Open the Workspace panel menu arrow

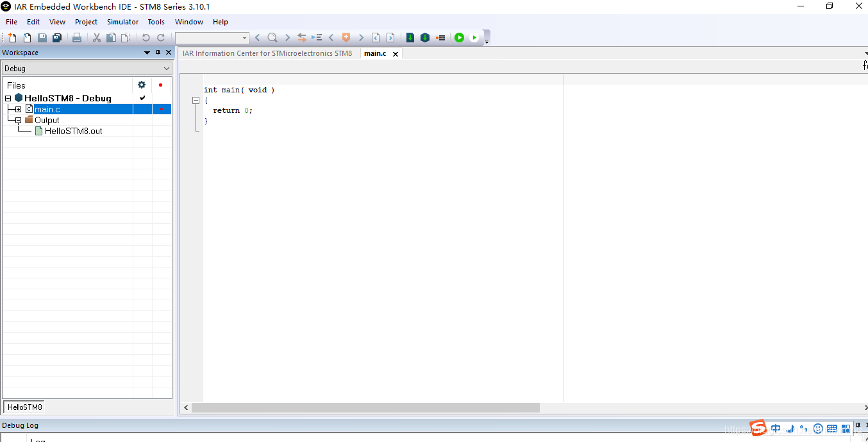[x=147, y=53]
